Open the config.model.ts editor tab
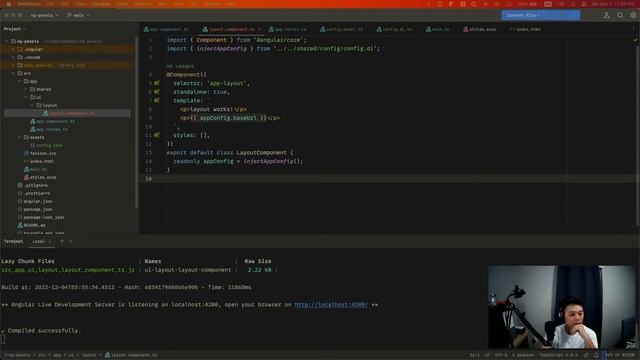Image resolution: width=640 pixels, height=360 pixels. click(x=342, y=29)
